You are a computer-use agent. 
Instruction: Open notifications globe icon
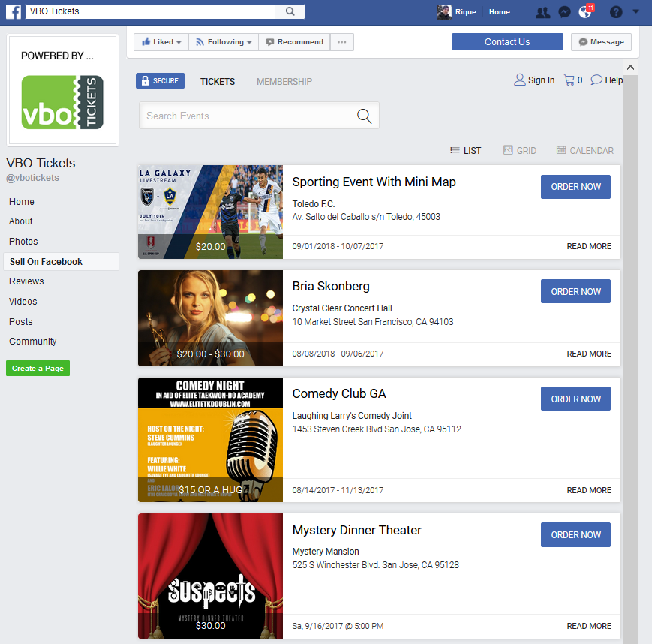coord(585,12)
